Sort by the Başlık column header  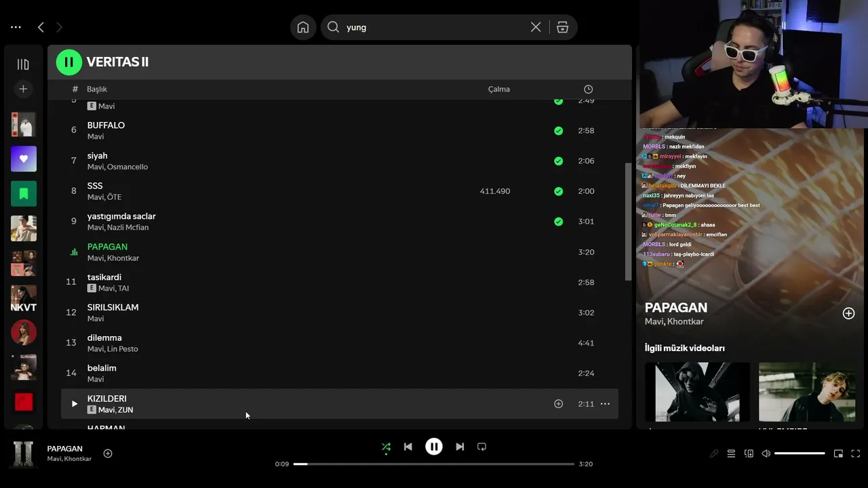click(97, 89)
